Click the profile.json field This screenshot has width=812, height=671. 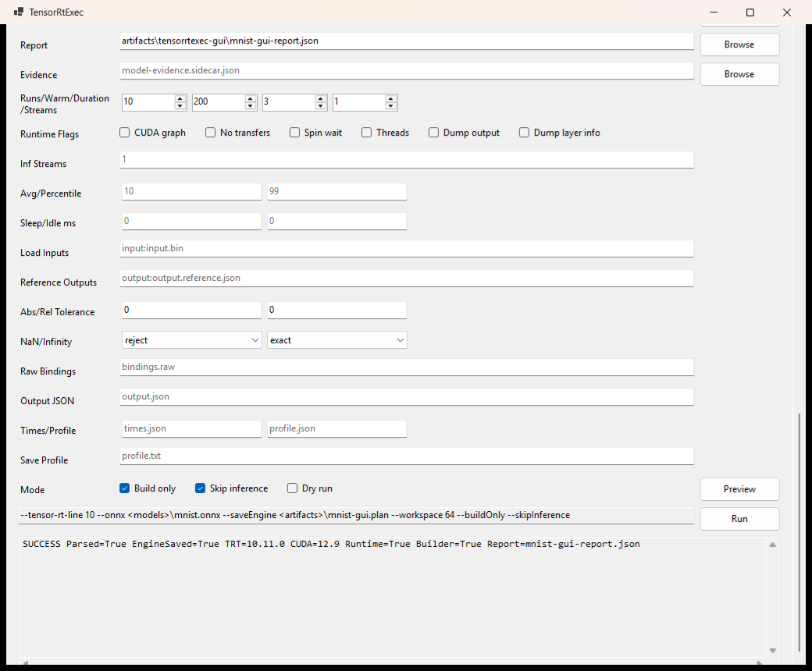[x=337, y=429]
